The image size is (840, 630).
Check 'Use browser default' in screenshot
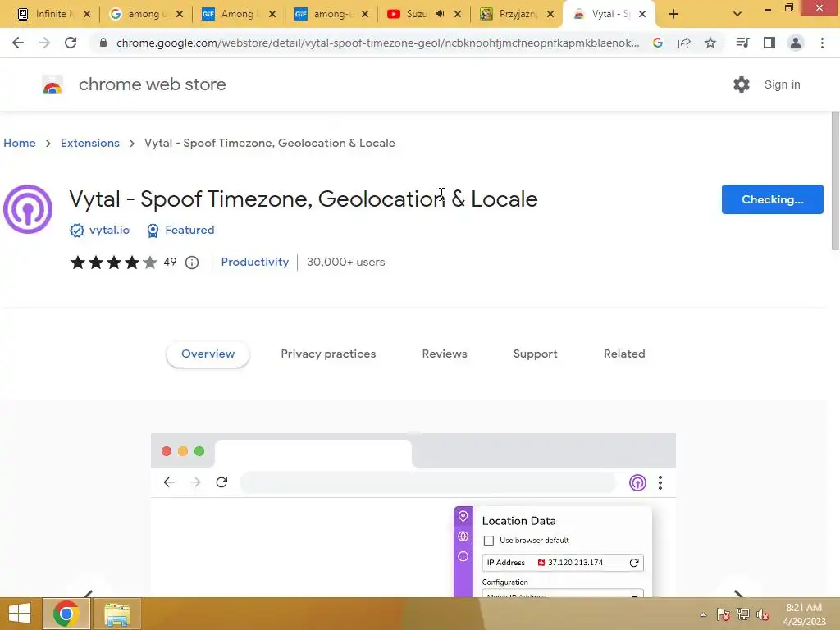[x=489, y=541]
